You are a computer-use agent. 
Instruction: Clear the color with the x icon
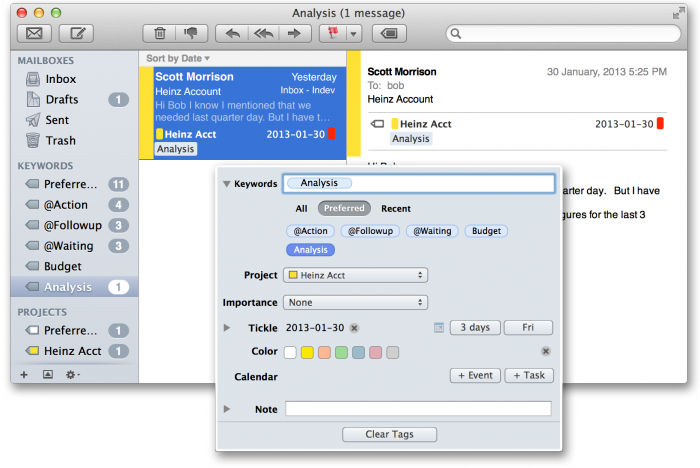[x=546, y=351]
